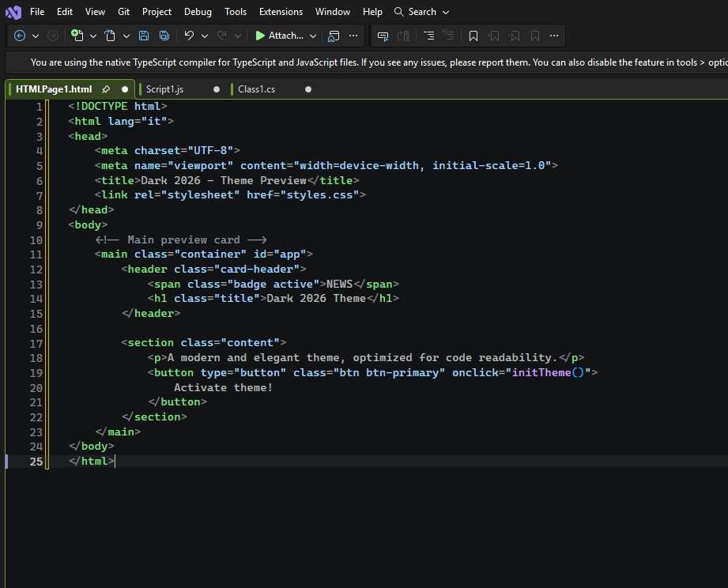Click the closing </html> tag
Image resolution: width=728 pixels, height=588 pixels.
92,462
